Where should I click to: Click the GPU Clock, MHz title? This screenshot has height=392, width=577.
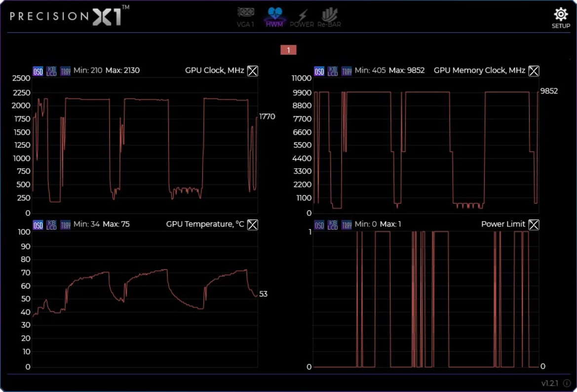pos(215,70)
